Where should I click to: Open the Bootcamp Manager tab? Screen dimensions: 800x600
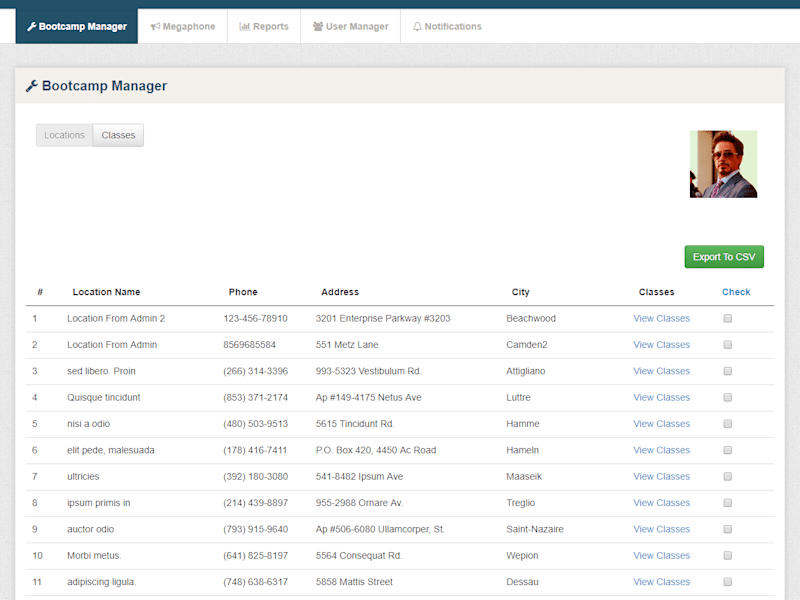tap(77, 26)
